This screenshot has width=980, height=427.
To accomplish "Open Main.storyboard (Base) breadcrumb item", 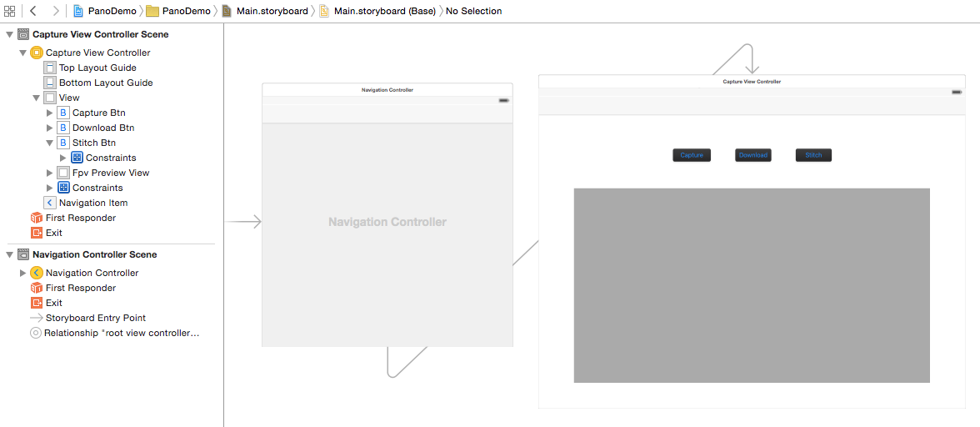I will (x=383, y=11).
